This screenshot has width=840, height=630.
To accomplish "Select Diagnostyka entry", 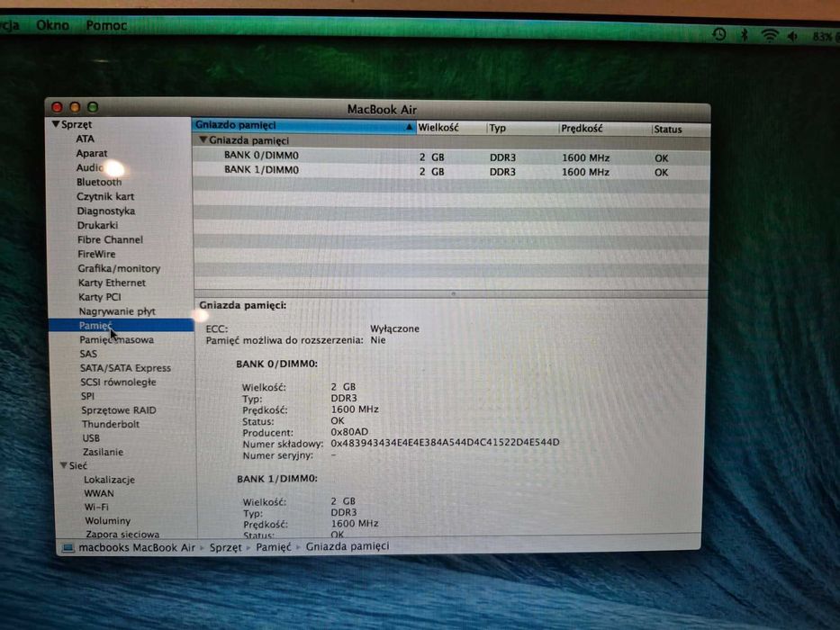I will point(106,211).
